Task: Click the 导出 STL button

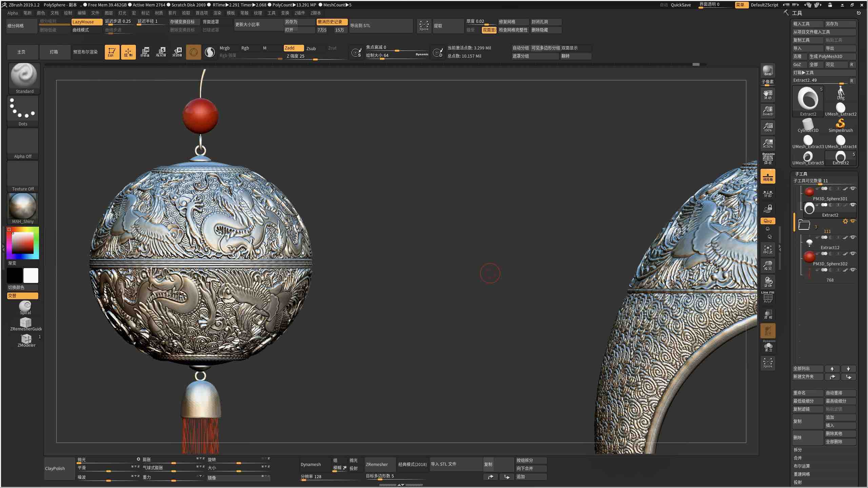Action: click(x=361, y=25)
